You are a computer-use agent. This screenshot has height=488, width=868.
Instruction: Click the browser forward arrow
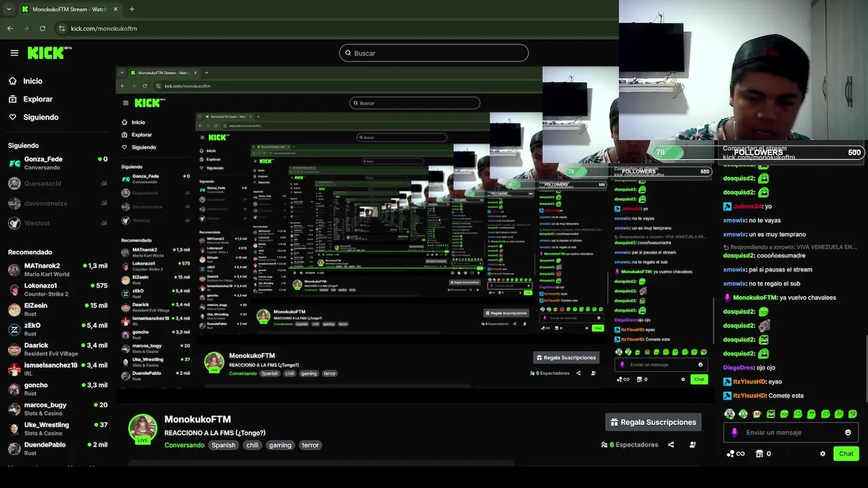[x=26, y=28]
